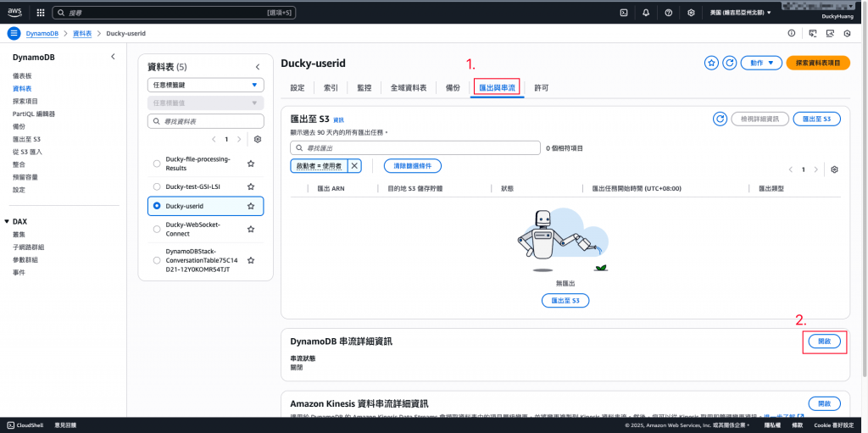This screenshot has height=433, width=868.
Task: Star the Ducky-userid table in list
Action: [251, 206]
